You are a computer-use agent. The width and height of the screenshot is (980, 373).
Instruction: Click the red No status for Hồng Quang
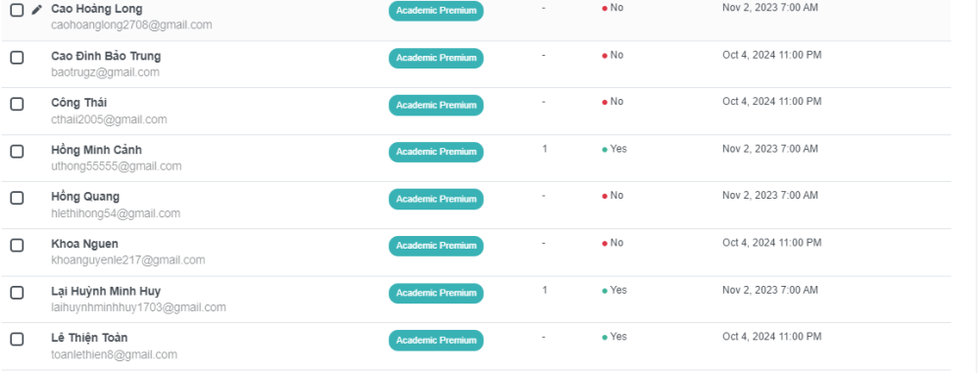click(x=612, y=196)
